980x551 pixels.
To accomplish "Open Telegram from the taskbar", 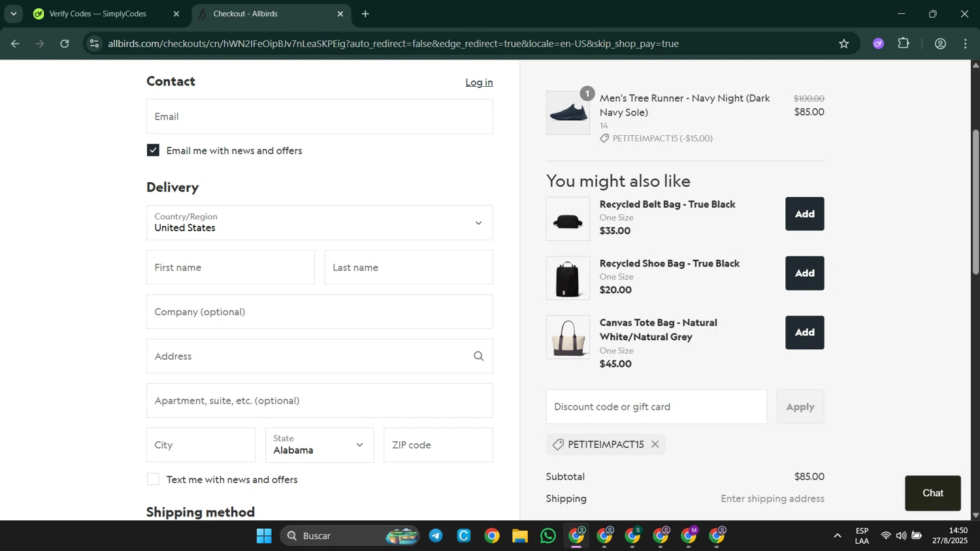I will 436,536.
